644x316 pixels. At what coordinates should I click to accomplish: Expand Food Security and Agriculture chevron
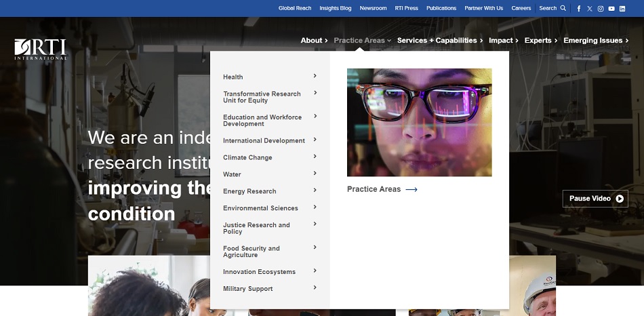[x=315, y=248]
